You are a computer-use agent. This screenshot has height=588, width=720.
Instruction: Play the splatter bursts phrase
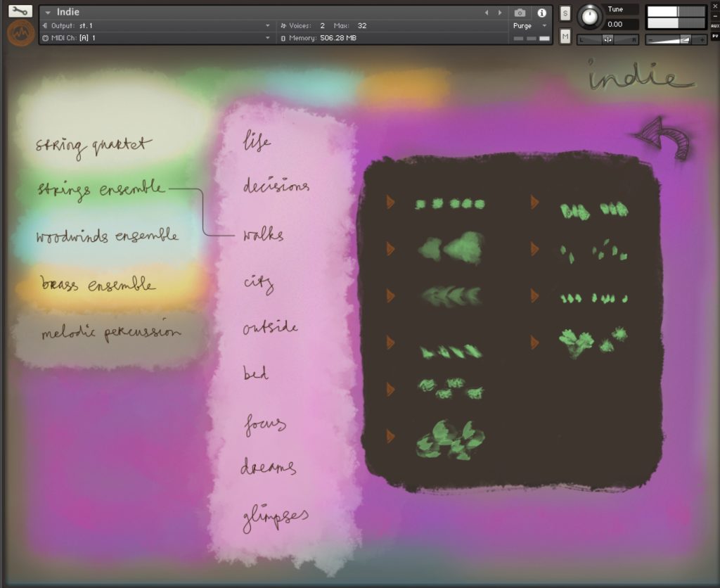(534, 343)
